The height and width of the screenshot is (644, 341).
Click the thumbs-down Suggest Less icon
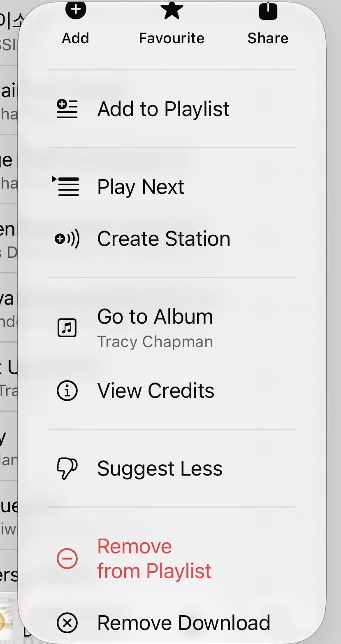coord(67,469)
